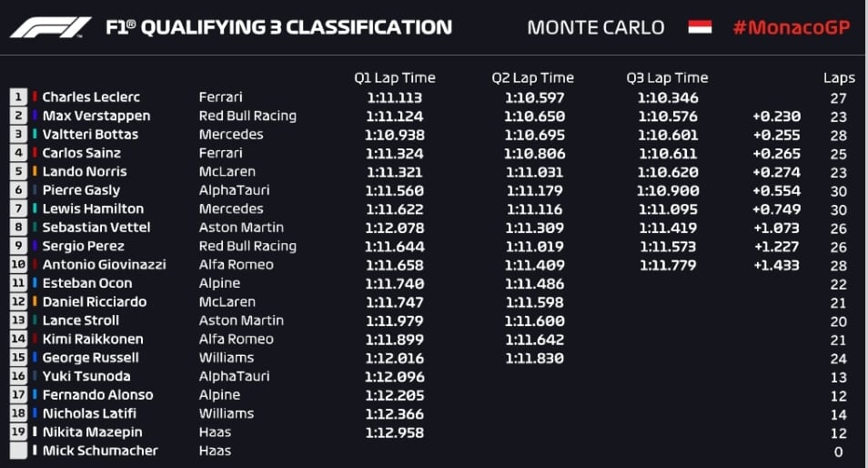Click the MONTE CARLO location label
The height and width of the screenshot is (468, 868).
pos(596,27)
